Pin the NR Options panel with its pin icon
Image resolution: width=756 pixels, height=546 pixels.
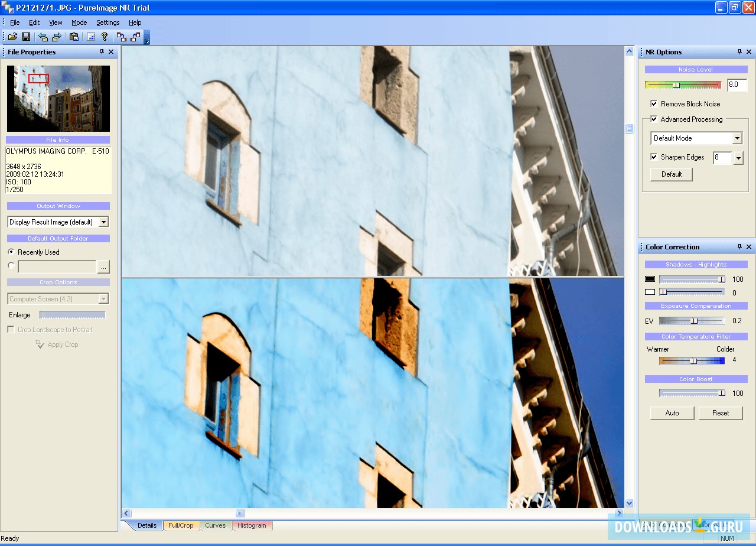coord(739,52)
